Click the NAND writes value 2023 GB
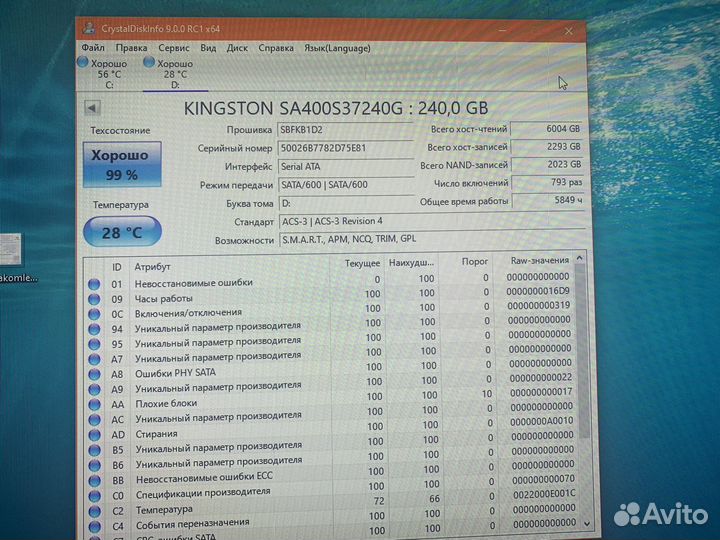Image resolution: width=720 pixels, height=540 pixels. point(547,164)
